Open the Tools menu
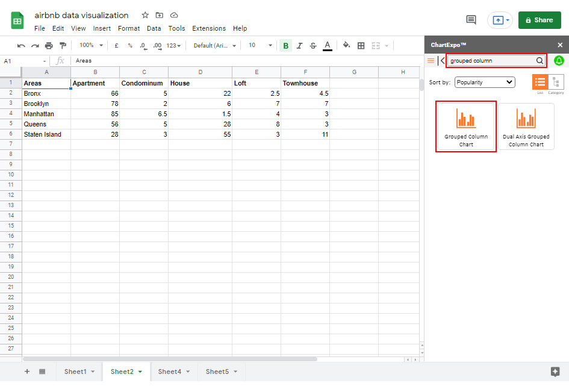The image size is (569, 392). click(177, 28)
